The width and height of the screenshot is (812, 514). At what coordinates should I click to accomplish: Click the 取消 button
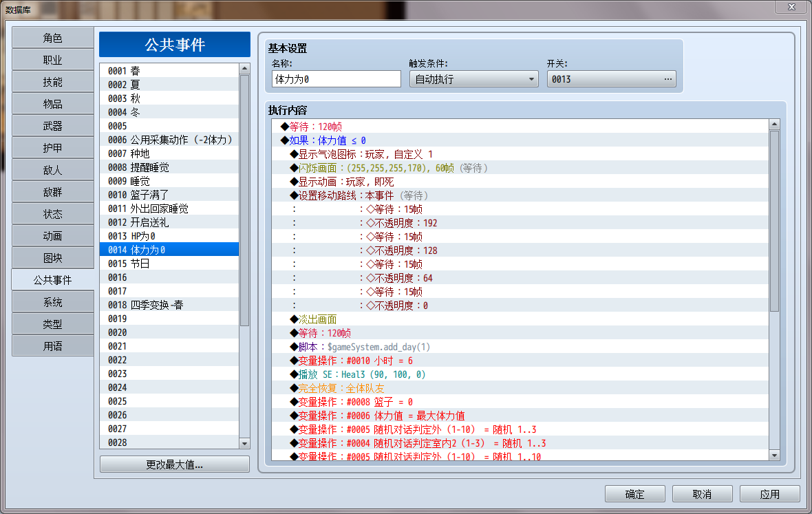pos(702,494)
